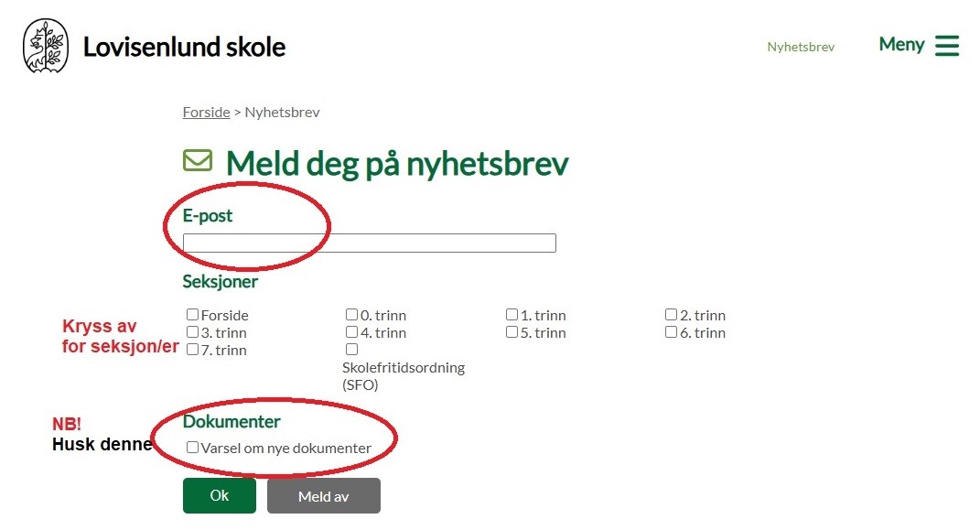
Task: Click the Meld av button
Action: (x=323, y=496)
